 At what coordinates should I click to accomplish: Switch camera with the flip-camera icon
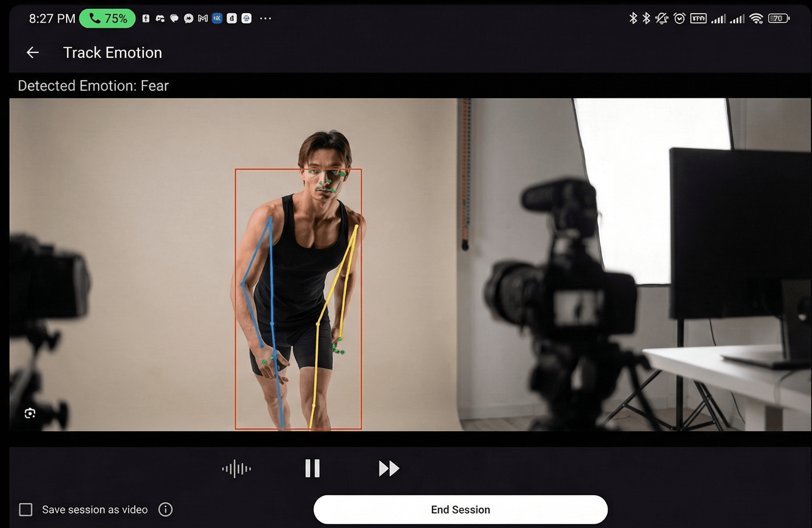pos(30,413)
